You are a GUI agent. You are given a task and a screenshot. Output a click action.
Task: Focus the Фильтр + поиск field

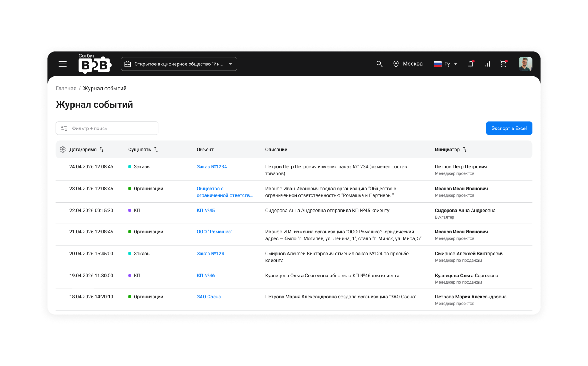[107, 128]
